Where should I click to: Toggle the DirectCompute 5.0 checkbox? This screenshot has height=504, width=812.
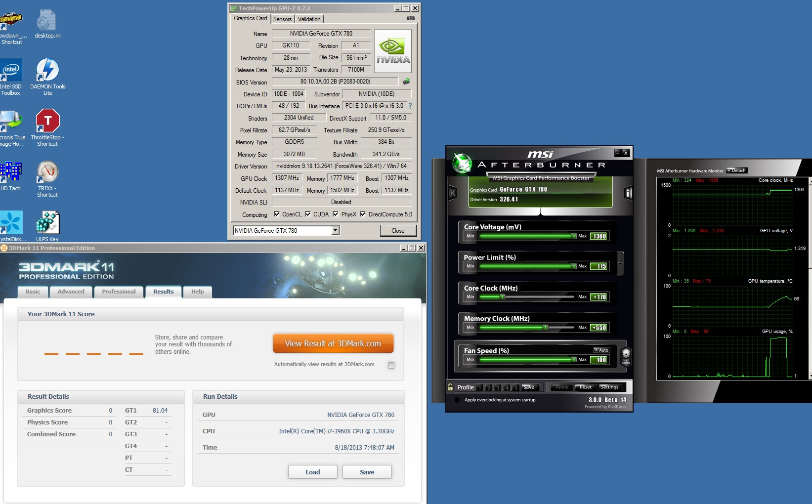(x=363, y=214)
